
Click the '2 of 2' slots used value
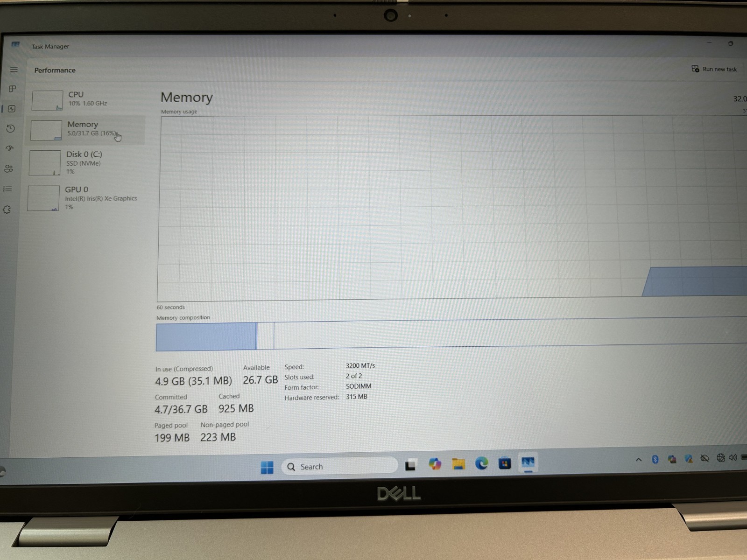click(x=354, y=376)
